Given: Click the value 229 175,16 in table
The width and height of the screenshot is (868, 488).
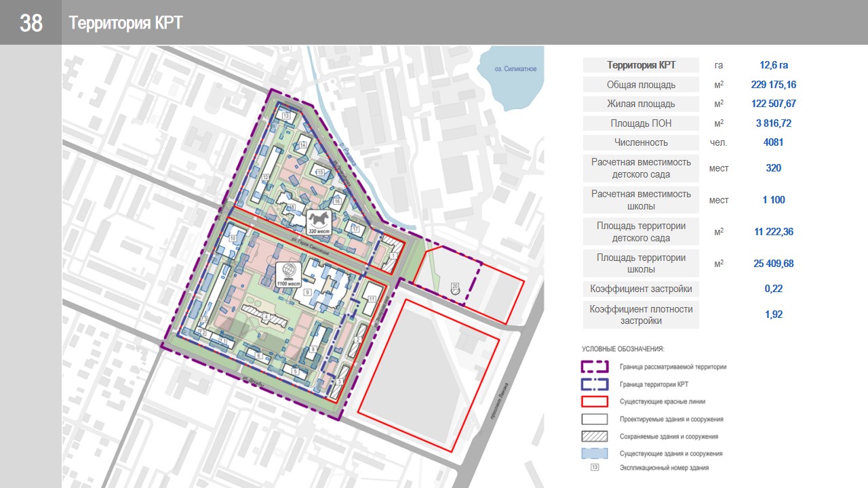Looking at the screenshot, I should pyautogui.click(x=774, y=85).
